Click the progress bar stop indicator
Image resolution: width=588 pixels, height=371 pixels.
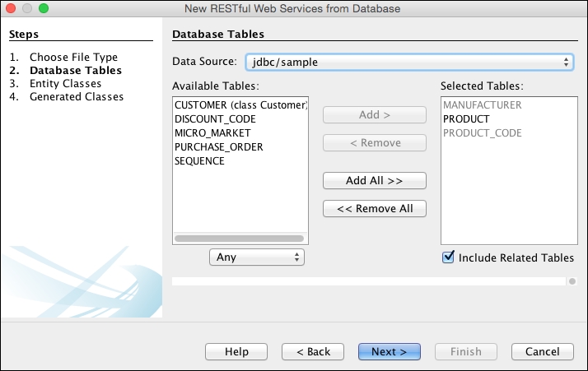572,281
